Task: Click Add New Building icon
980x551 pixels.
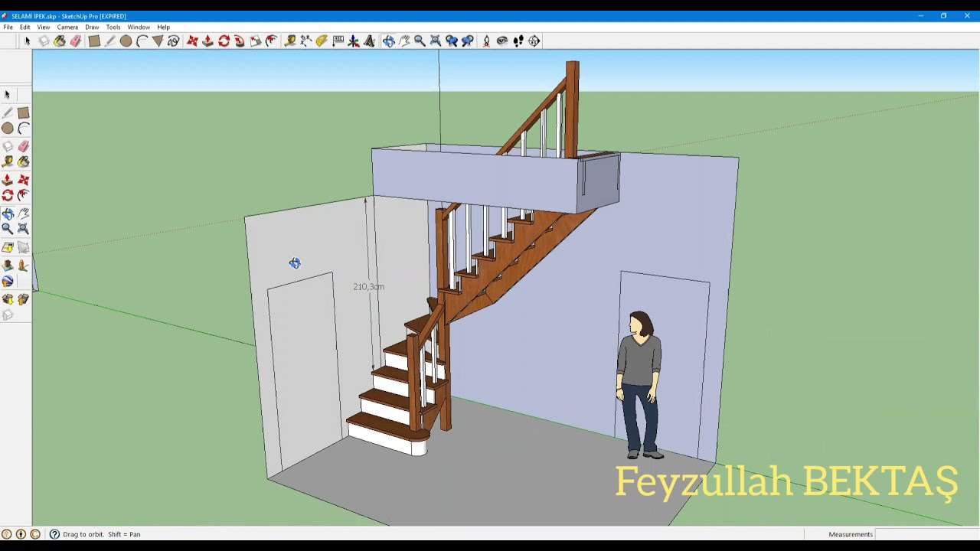Action: pyautogui.click(x=8, y=266)
